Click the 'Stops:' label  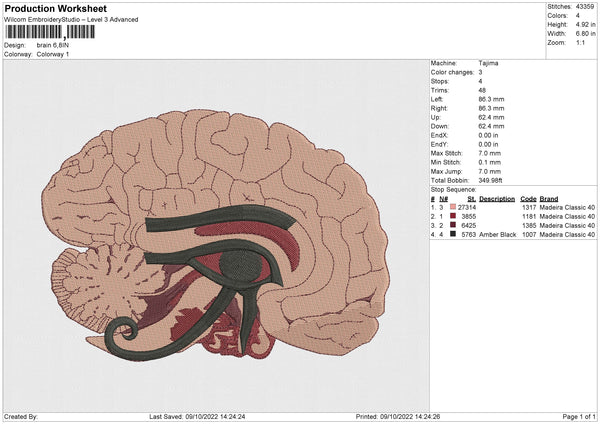441,81
